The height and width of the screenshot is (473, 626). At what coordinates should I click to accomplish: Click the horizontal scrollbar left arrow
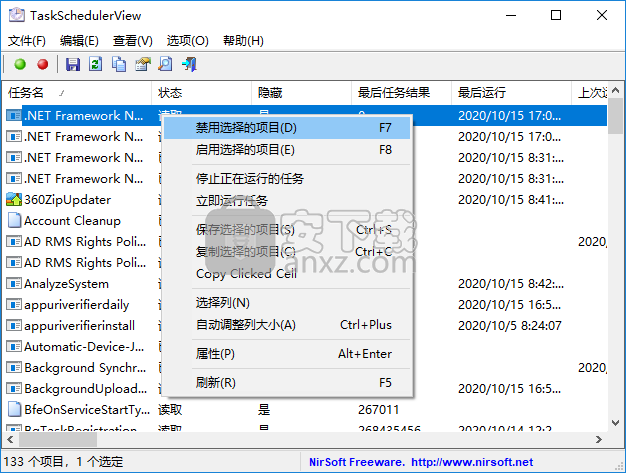click(10, 439)
